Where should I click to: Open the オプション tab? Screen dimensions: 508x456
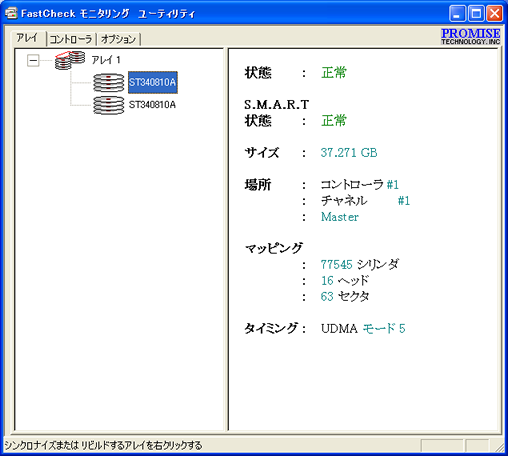[x=118, y=39]
